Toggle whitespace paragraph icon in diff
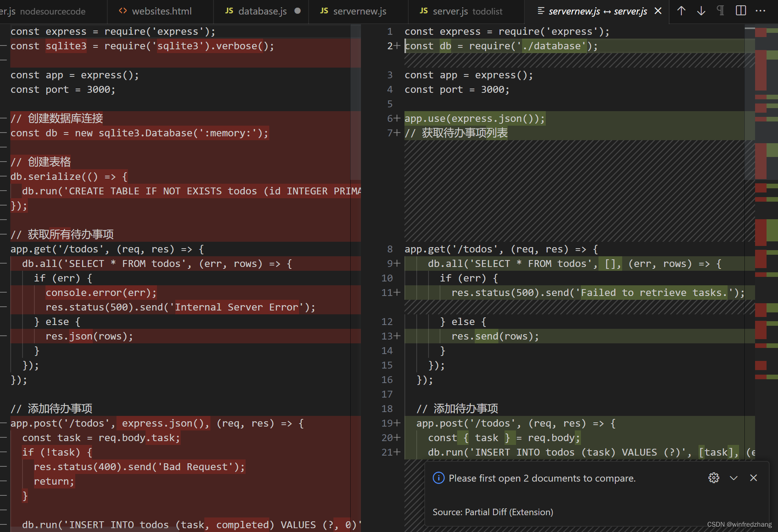The width and height of the screenshot is (778, 532). click(x=720, y=11)
